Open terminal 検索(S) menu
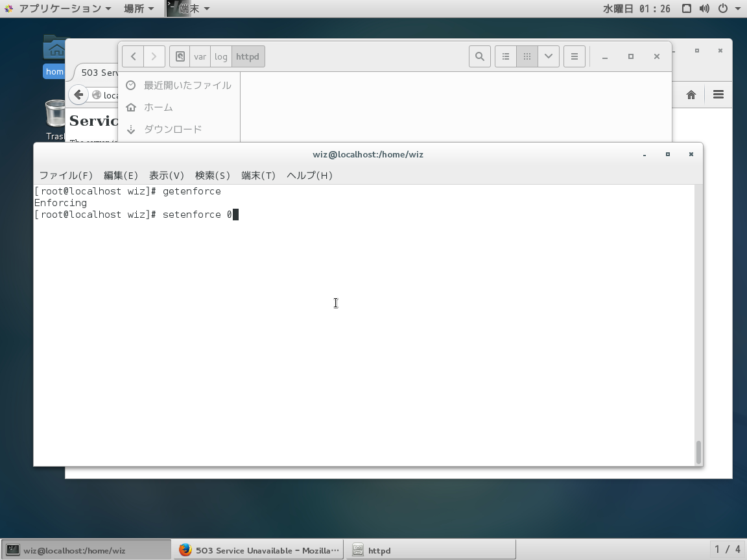 213,176
